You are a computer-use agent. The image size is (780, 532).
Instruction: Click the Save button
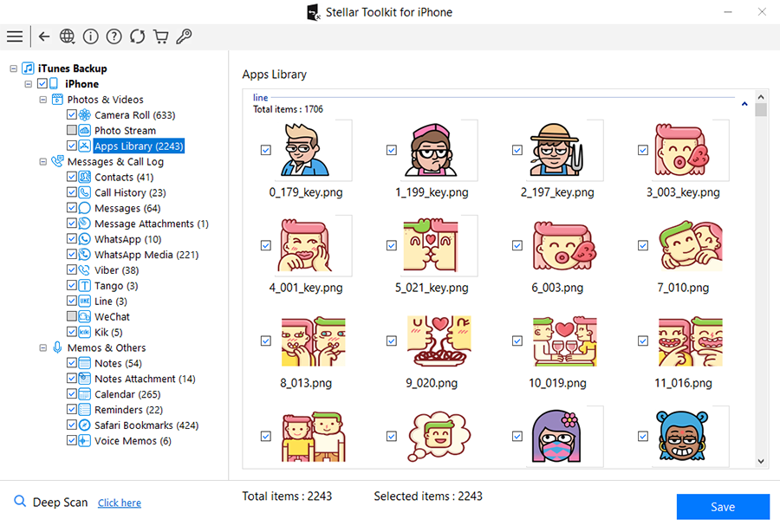[723, 507]
